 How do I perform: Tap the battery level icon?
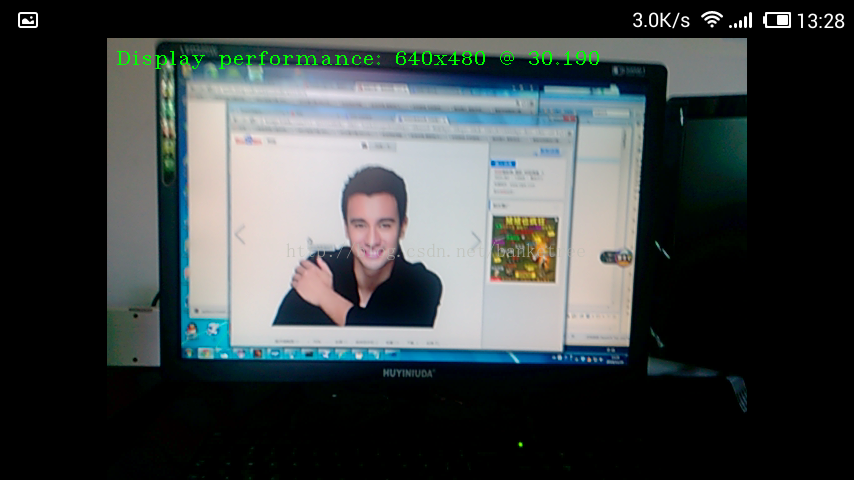tap(777, 20)
